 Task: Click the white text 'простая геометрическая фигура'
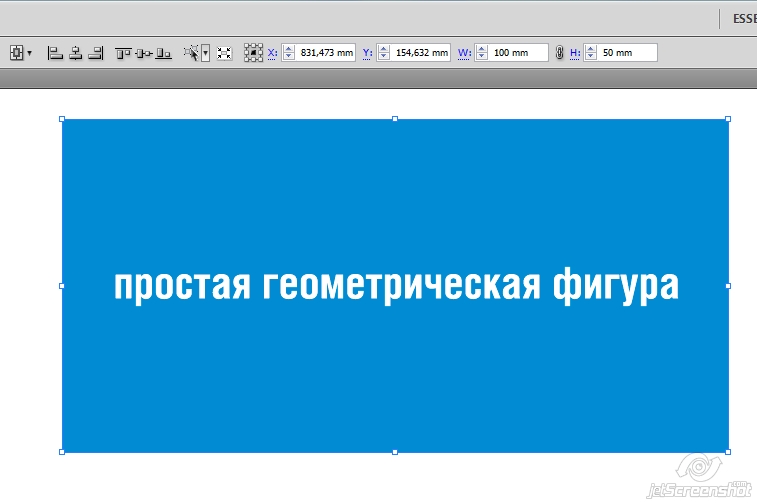[396, 286]
